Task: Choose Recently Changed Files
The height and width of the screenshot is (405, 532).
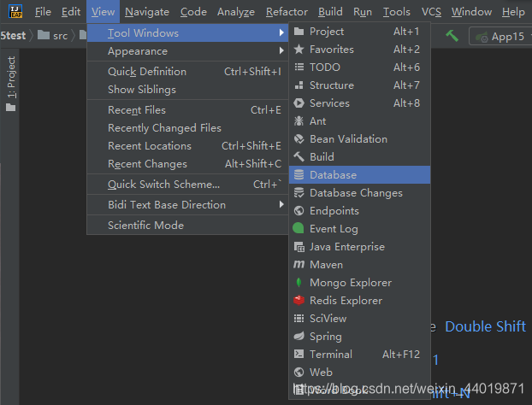Action: coord(187,128)
